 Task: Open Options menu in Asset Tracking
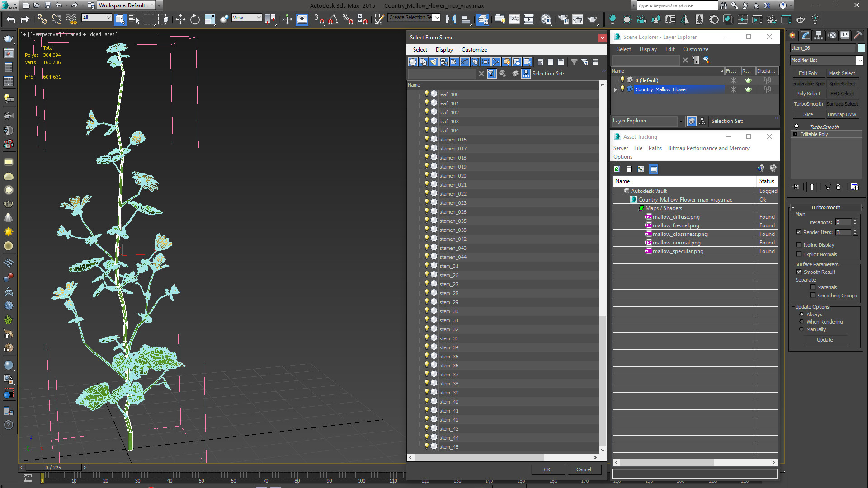click(623, 157)
